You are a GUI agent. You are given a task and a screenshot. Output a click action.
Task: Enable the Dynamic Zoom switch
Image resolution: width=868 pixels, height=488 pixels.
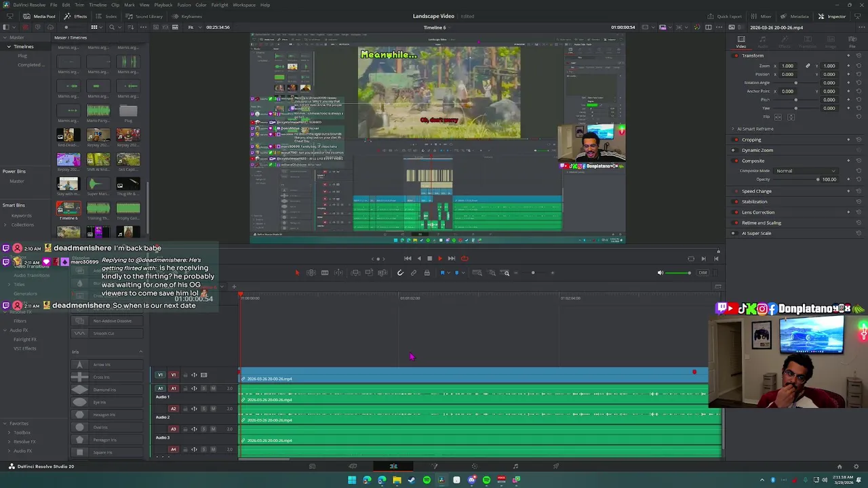pos(736,150)
